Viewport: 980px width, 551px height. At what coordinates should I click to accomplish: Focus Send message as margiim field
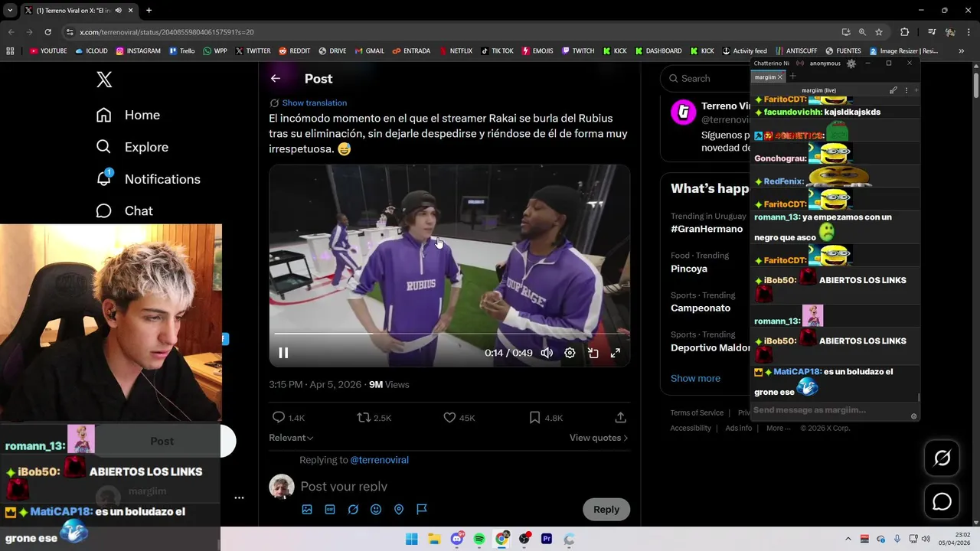click(831, 410)
